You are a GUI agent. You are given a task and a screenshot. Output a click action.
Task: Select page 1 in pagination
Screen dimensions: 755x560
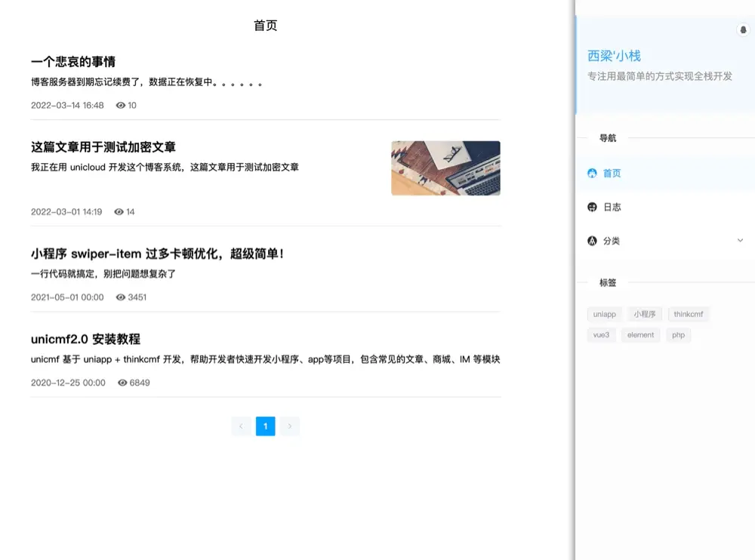click(x=265, y=426)
